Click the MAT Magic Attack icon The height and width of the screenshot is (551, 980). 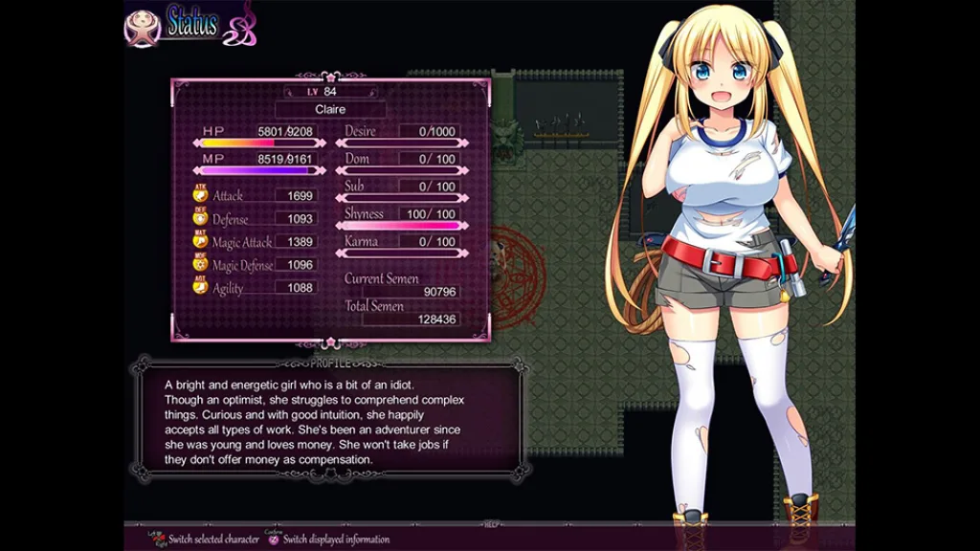200,240
